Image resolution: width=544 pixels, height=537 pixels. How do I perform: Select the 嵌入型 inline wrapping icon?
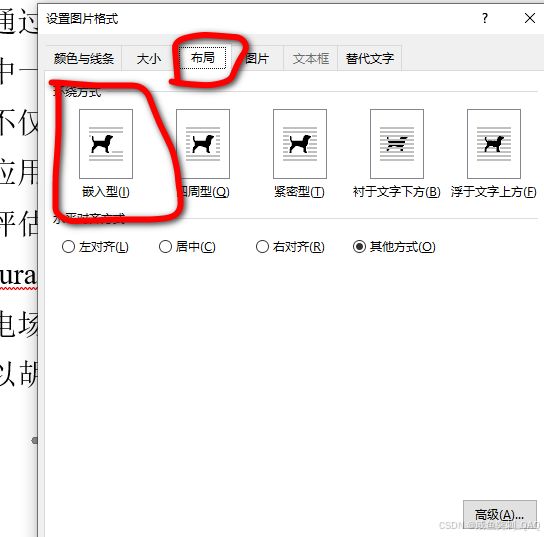pos(106,144)
